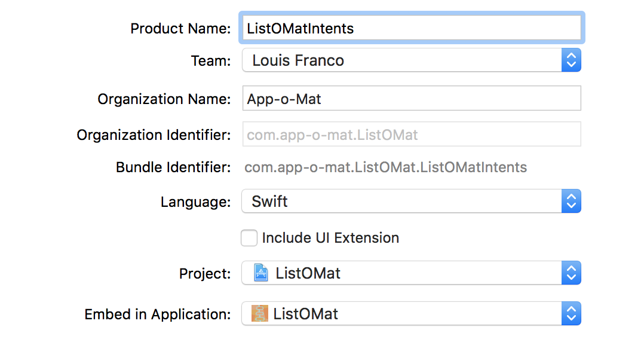This screenshot has height=342, width=644.
Task: Focus the Product Name field with ListOMatIntents
Action: [x=411, y=28]
